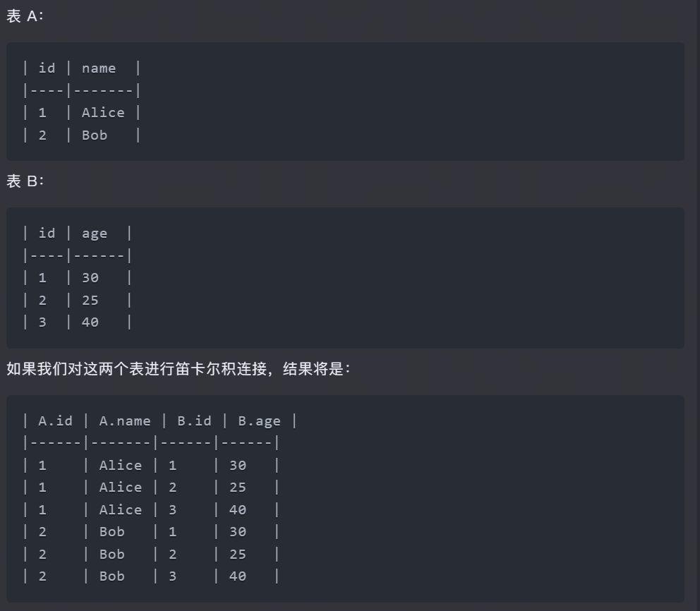This screenshot has height=611, width=700.
Task: Click the "表 A:" heading text
Action: [25, 16]
